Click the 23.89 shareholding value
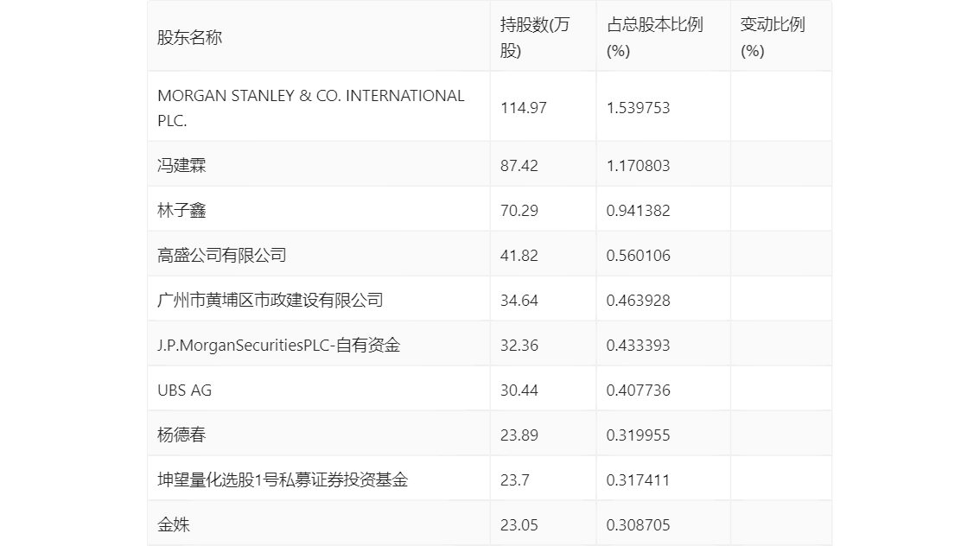 [x=519, y=435]
